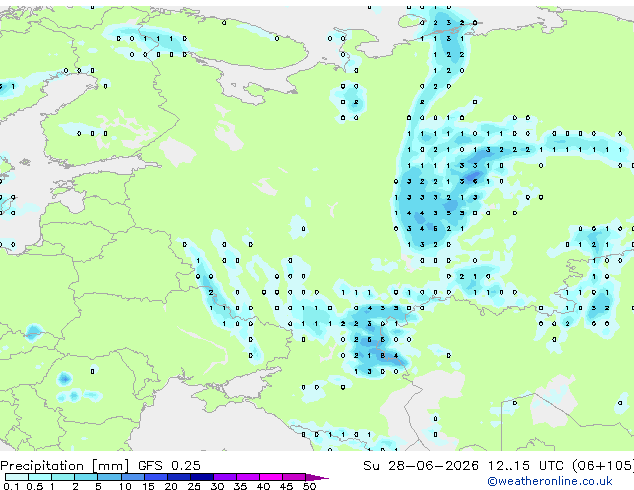Click the 40 to 45 mm magenta swatch

271,477
